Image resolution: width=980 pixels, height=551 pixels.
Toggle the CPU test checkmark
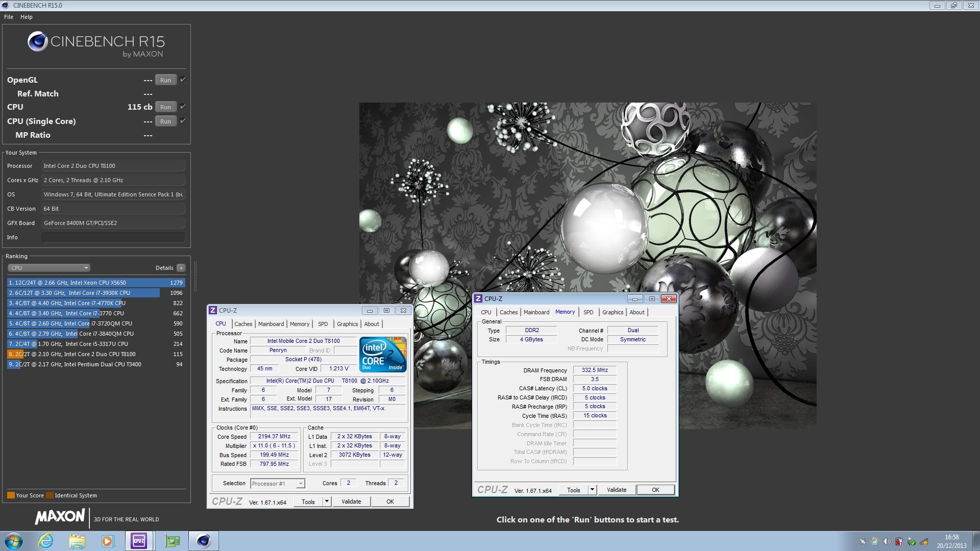[183, 107]
